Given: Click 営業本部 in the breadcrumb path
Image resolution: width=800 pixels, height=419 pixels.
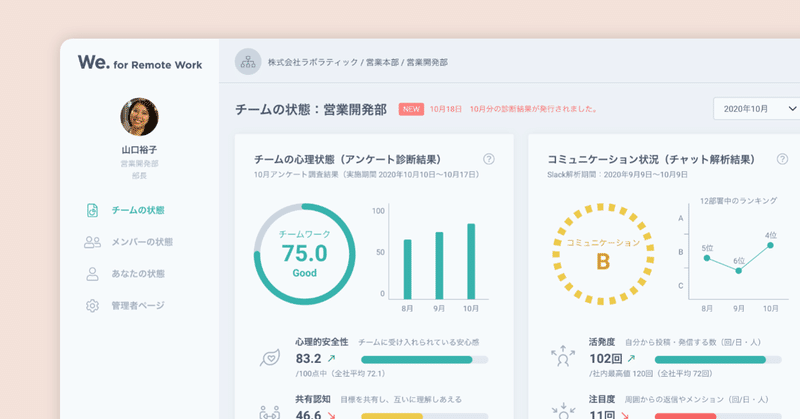Looking at the screenshot, I should pos(382,62).
